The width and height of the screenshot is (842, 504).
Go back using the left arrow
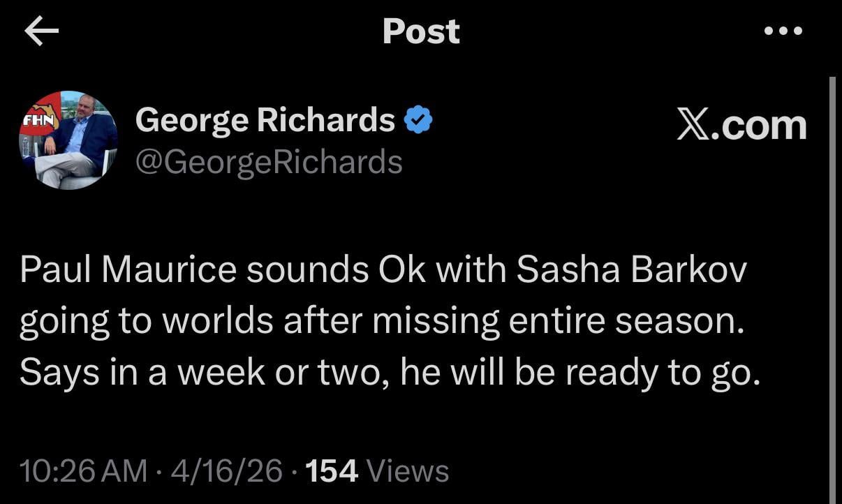41,32
